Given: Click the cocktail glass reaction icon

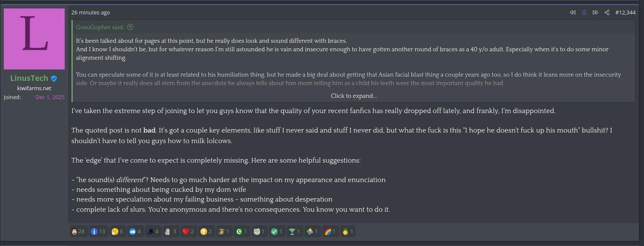Looking at the screenshot, I should pyautogui.click(x=295, y=232).
